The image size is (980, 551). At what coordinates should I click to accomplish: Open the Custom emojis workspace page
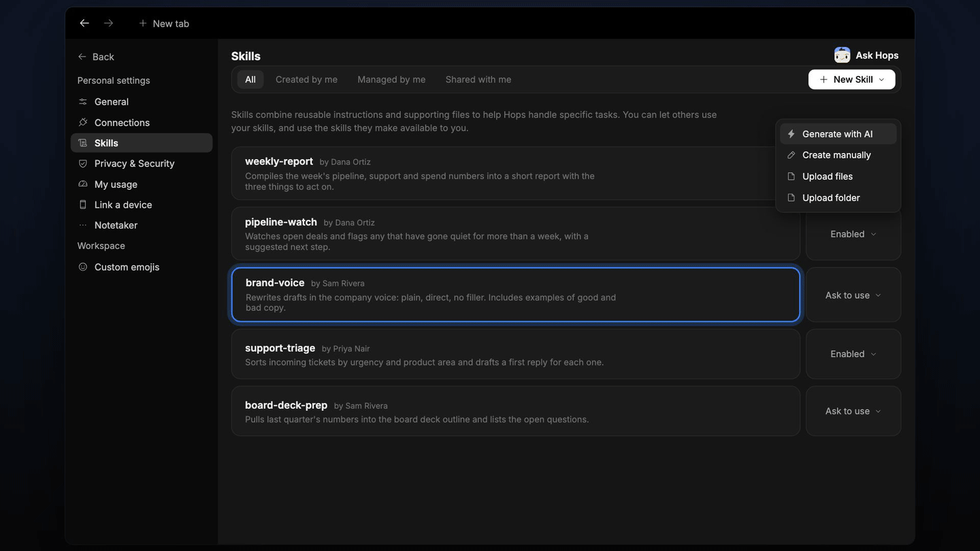pyautogui.click(x=142, y=267)
